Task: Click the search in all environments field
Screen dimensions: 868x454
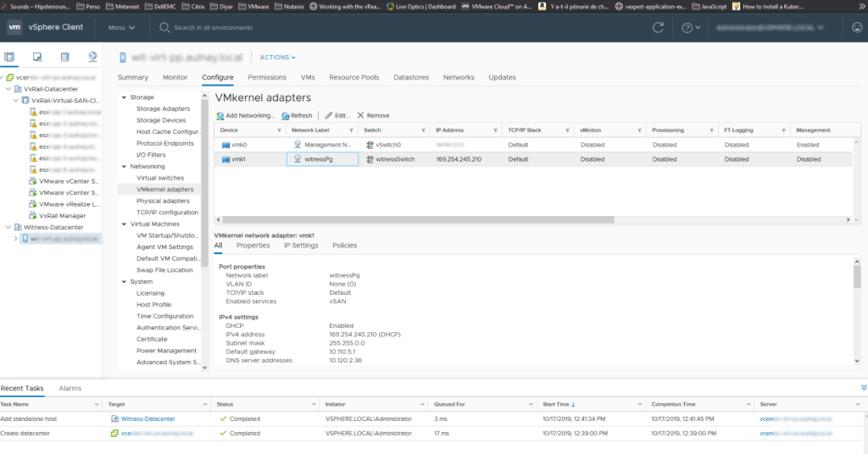Action: tap(213, 27)
